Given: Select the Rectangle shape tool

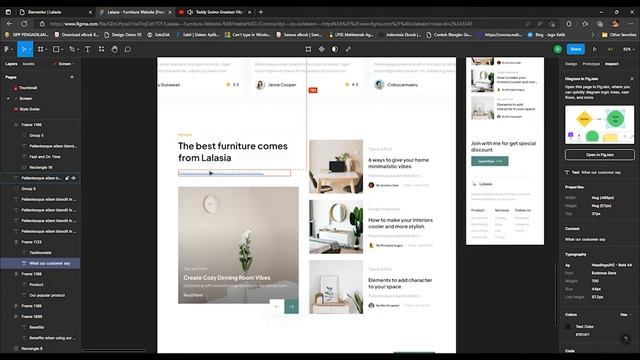Looking at the screenshot, I should click(56, 49).
